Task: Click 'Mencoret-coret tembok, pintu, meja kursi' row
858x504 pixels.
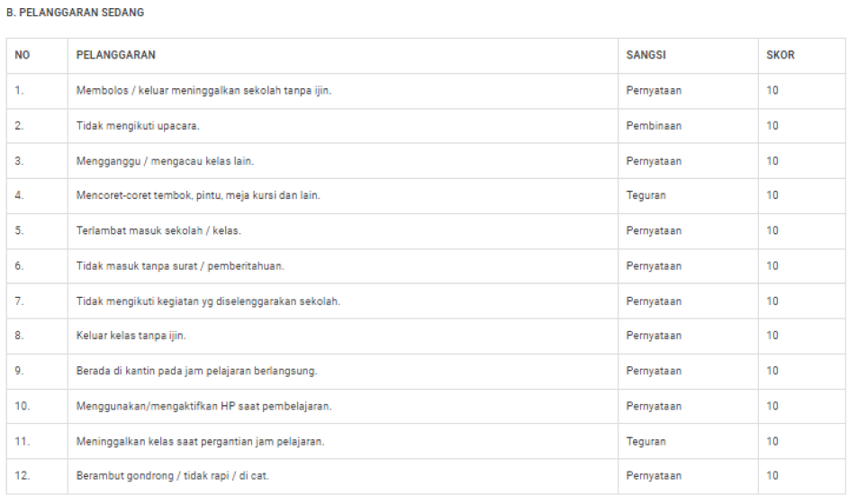Action: pyautogui.click(x=198, y=195)
